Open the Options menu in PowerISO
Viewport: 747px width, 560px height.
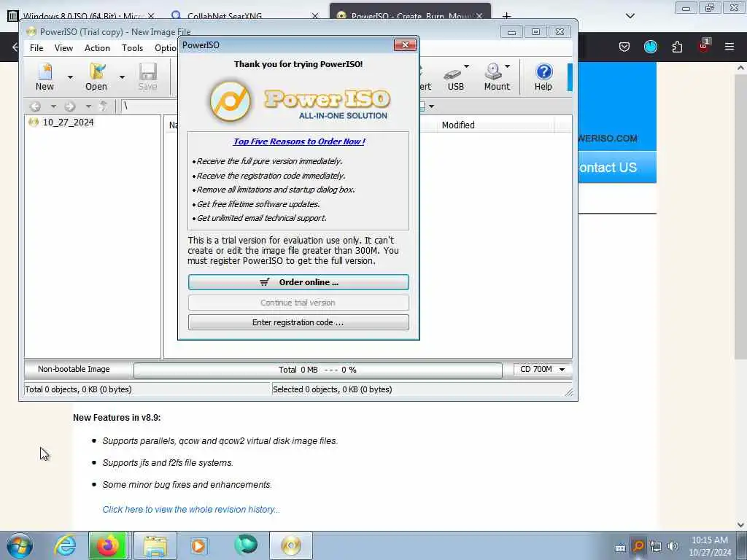coord(166,47)
